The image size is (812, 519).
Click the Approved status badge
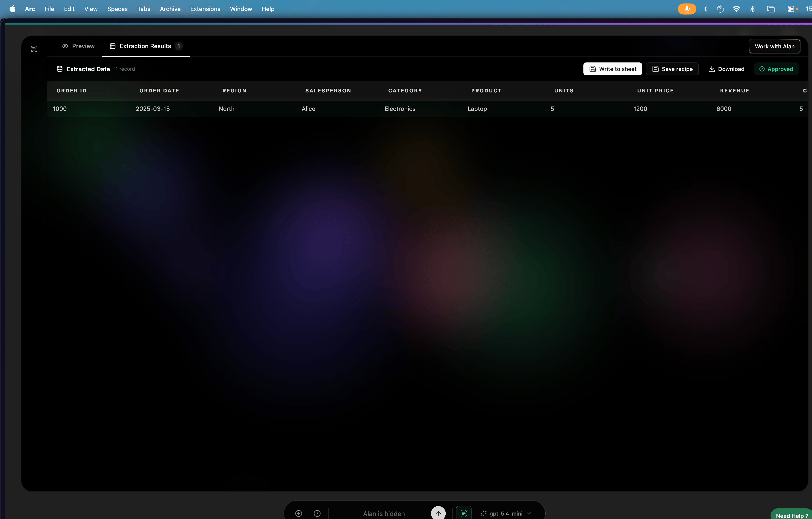tap(776, 69)
